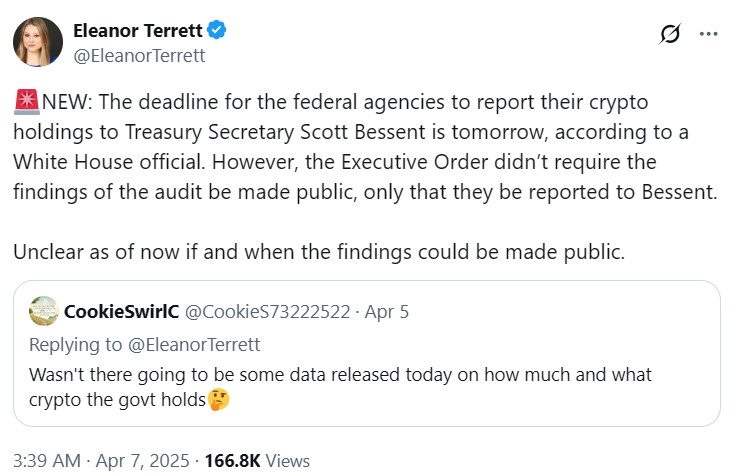
Task: Click Eleanor Terrett's profile photo
Action: pyautogui.click(x=39, y=42)
